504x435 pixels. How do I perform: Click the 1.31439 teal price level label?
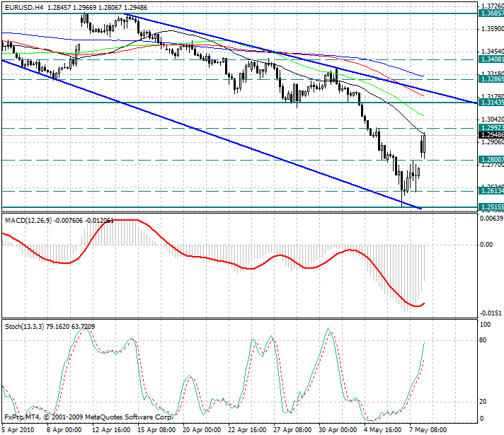(491, 103)
